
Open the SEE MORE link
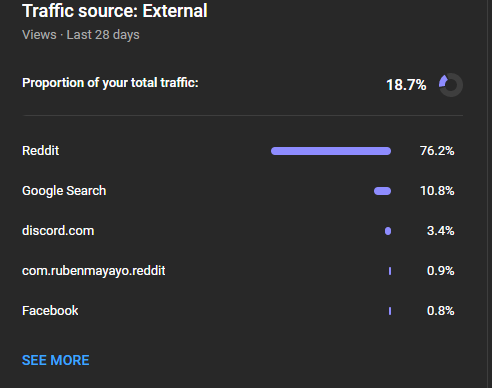56,360
